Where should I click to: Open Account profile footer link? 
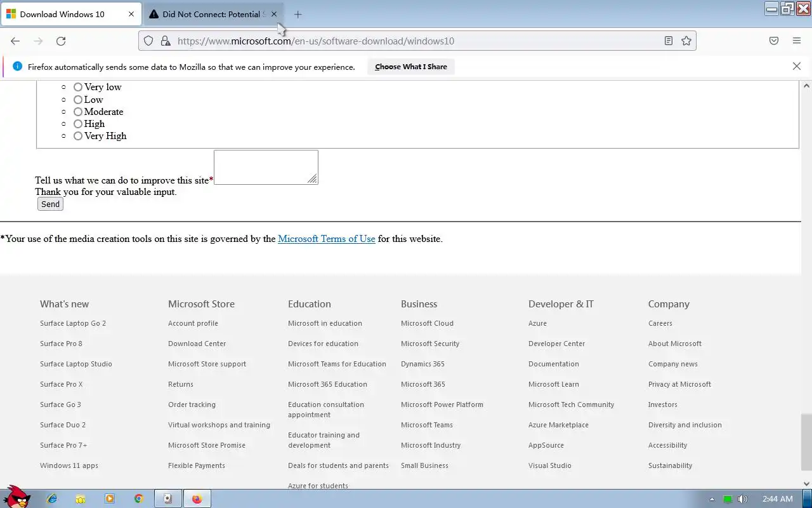pyautogui.click(x=193, y=323)
